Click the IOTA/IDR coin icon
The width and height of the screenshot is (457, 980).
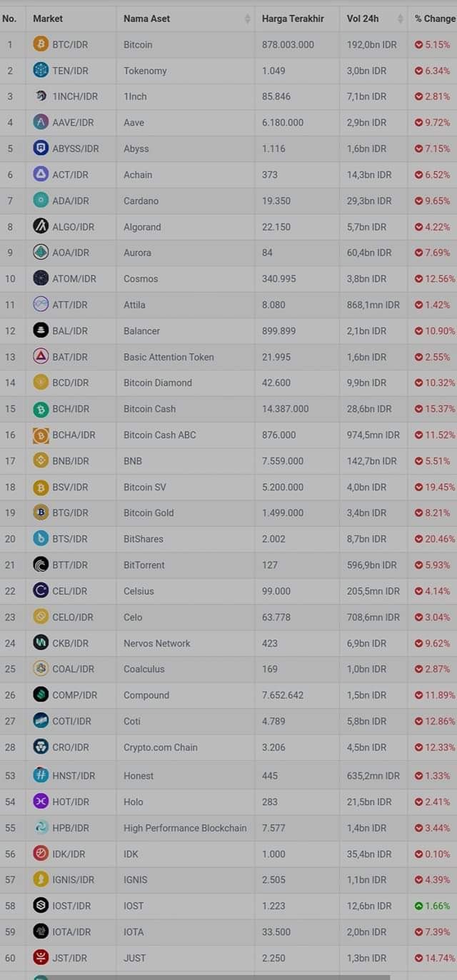pyautogui.click(x=41, y=931)
